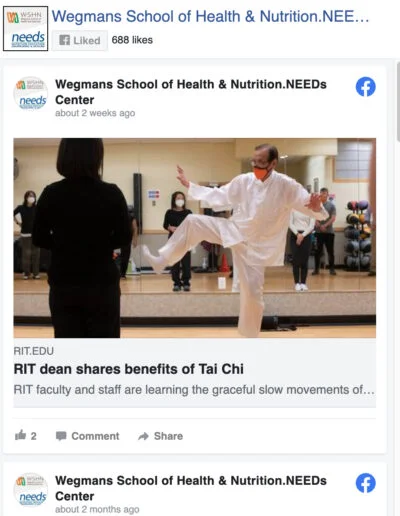Click the 688 likes count

(132, 40)
